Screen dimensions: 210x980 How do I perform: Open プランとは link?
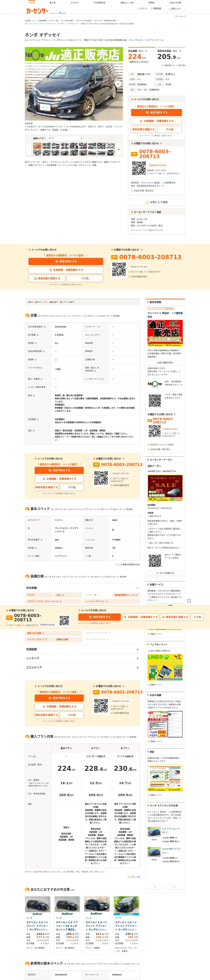[x=134, y=877]
